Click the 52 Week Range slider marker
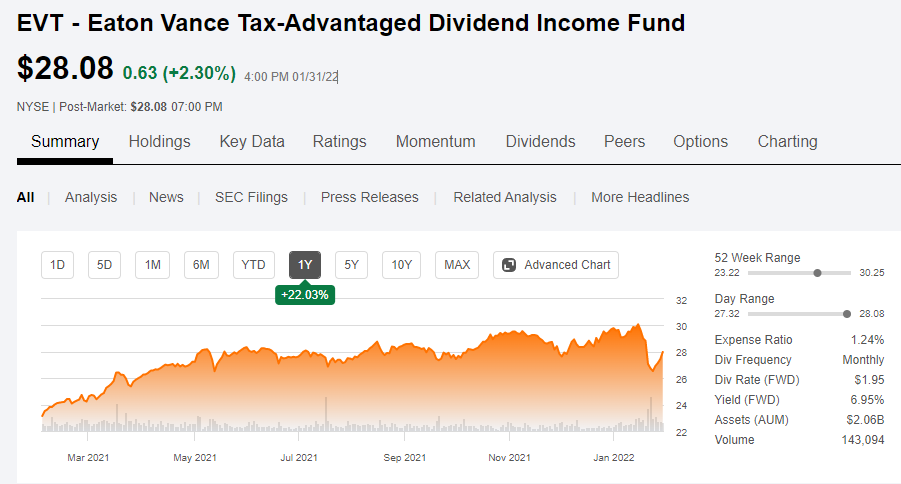The width and height of the screenshot is (901, 484). pos(817,273)
